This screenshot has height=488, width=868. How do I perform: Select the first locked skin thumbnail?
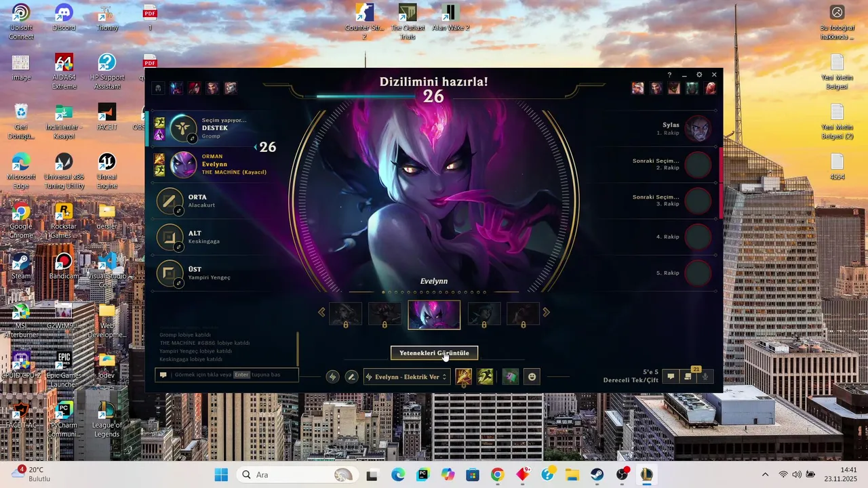tap(345, 314)
